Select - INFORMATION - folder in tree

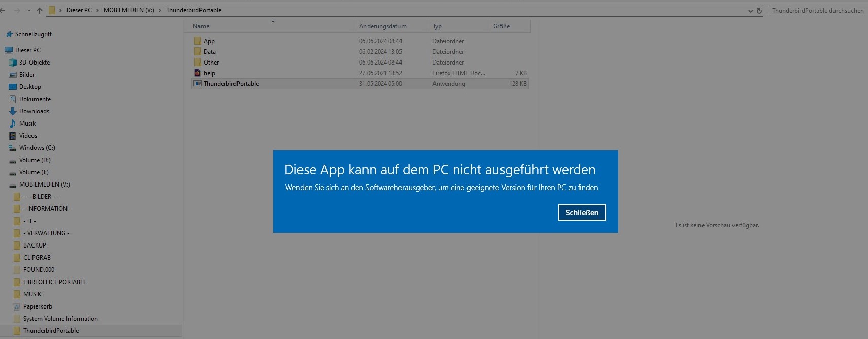[x=47, y=209]
